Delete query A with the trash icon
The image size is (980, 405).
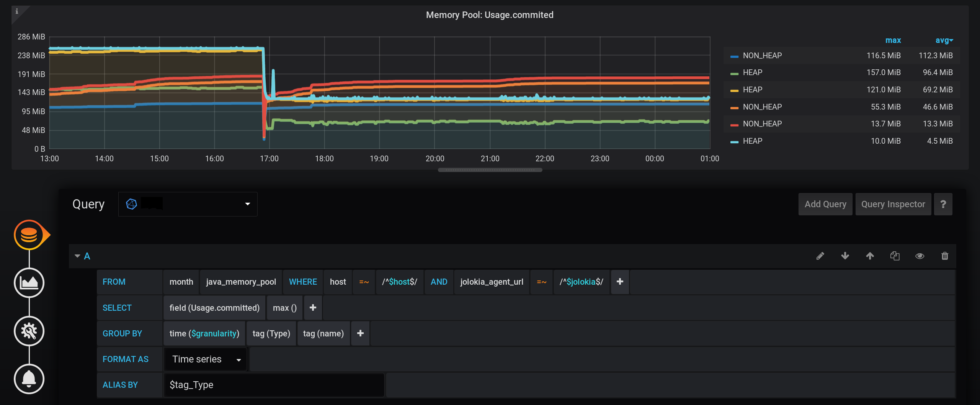click(945, 256)
